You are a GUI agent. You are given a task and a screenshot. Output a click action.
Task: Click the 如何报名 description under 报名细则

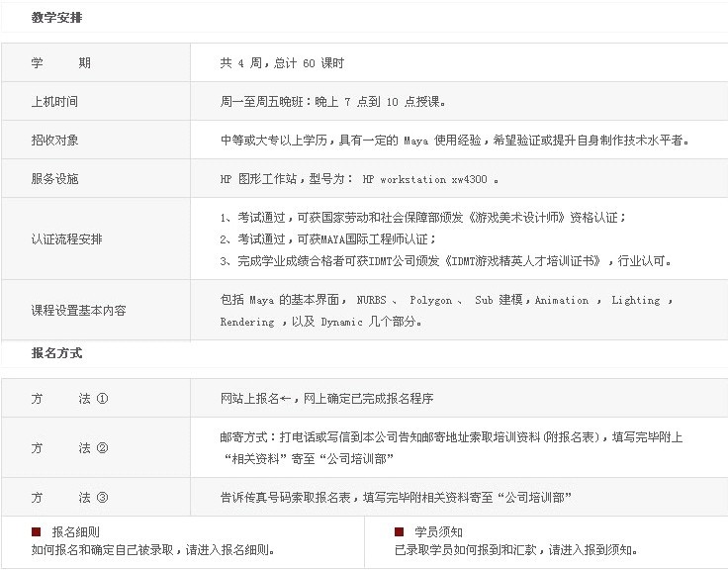pyautogui.click(x=153, y=549)
